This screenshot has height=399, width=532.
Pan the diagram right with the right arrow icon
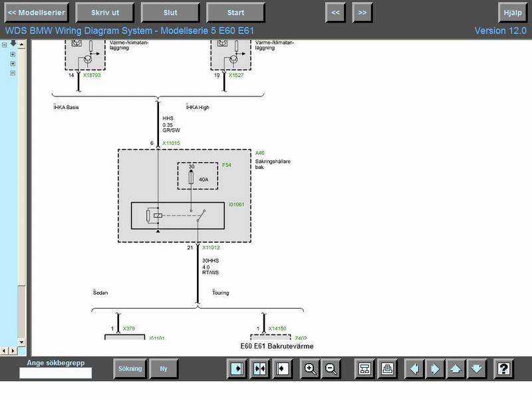(434, 368)
